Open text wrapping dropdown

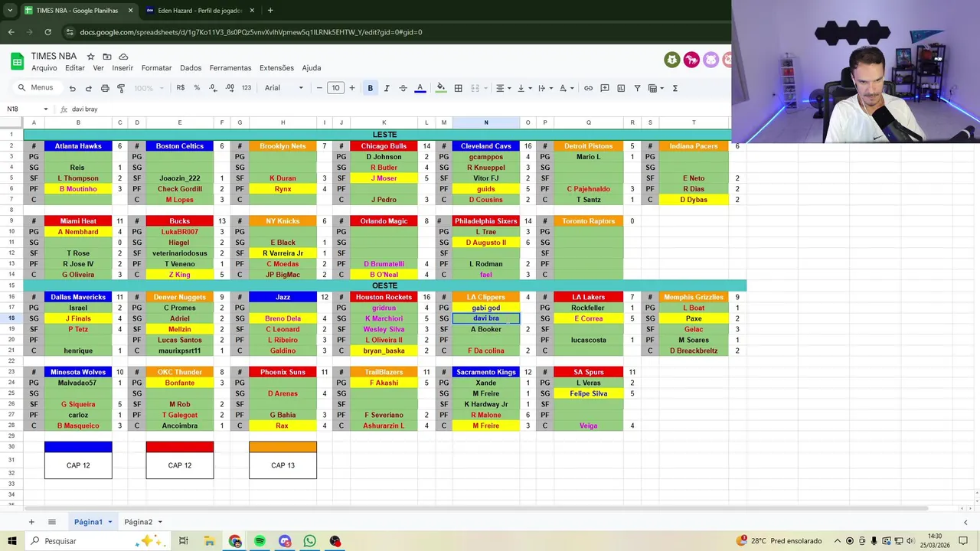tap(544, 88)
